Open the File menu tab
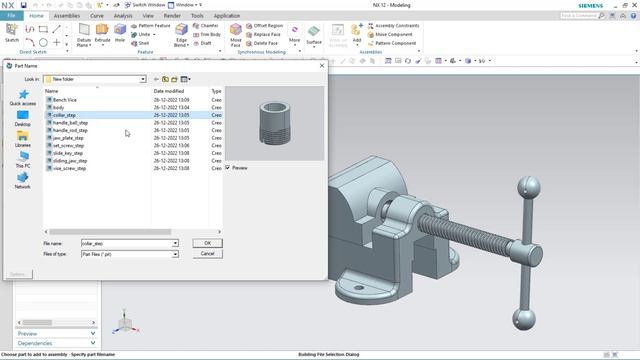This screenshot has width=640, height=360. (11, 16)
